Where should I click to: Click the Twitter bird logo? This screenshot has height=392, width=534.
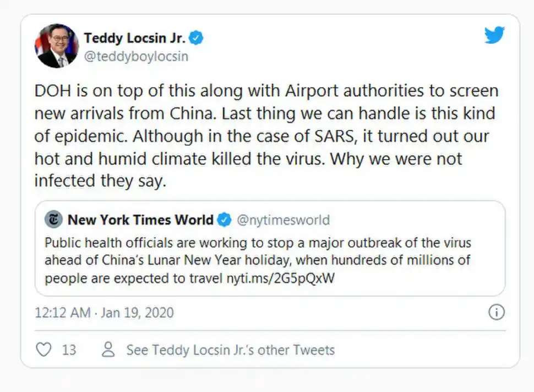coord(495,36)
